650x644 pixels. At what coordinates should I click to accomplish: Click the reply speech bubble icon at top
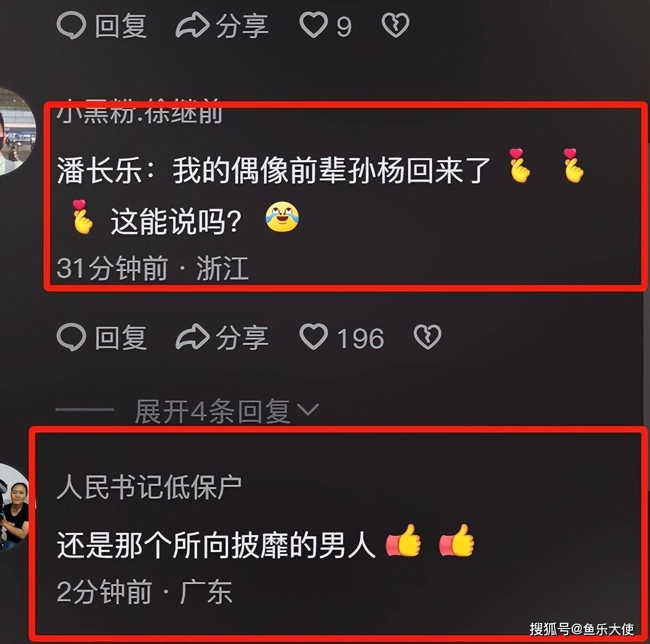point(71,25)
